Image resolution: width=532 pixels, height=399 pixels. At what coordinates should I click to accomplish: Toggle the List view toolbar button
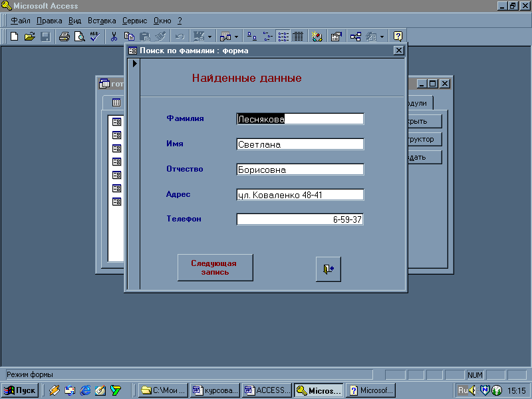click(x=283, y=37)
